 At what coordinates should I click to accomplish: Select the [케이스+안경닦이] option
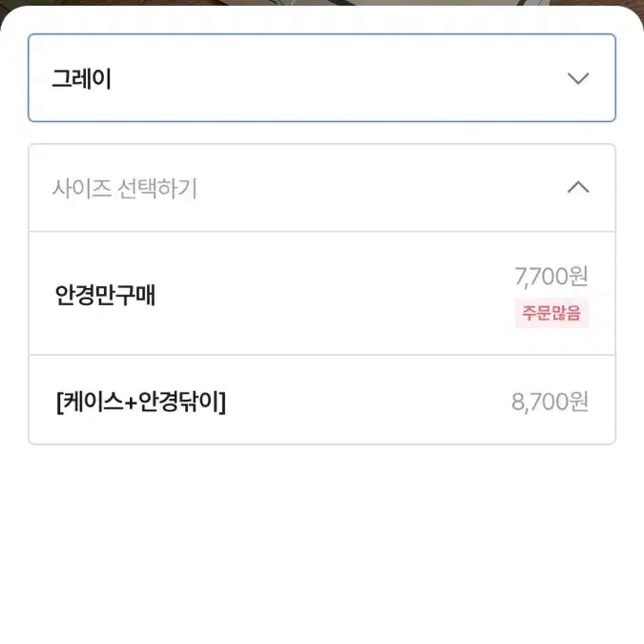tap(322, 400)
